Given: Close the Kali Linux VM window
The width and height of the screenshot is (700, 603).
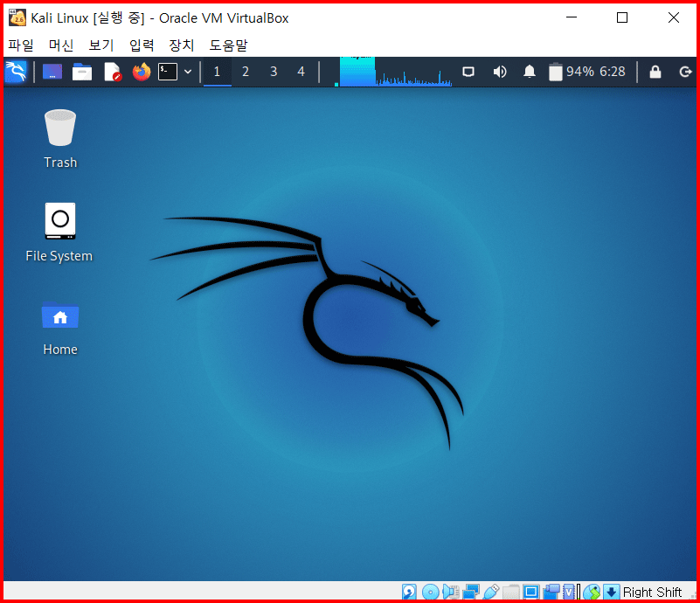Looking at the screenshot, I should pos(673,17).
